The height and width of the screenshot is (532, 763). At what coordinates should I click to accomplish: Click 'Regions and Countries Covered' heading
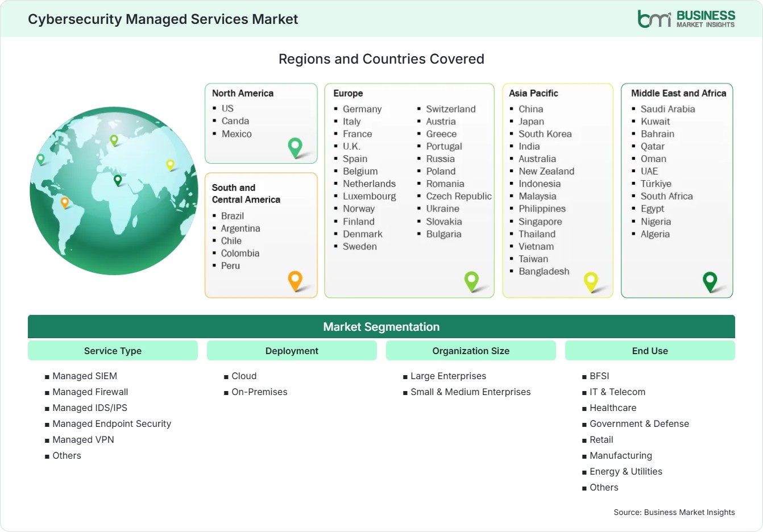point(381,59)
